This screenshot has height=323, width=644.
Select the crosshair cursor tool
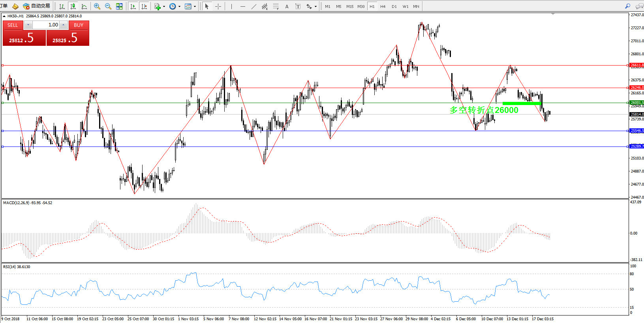tap(218, 6)
